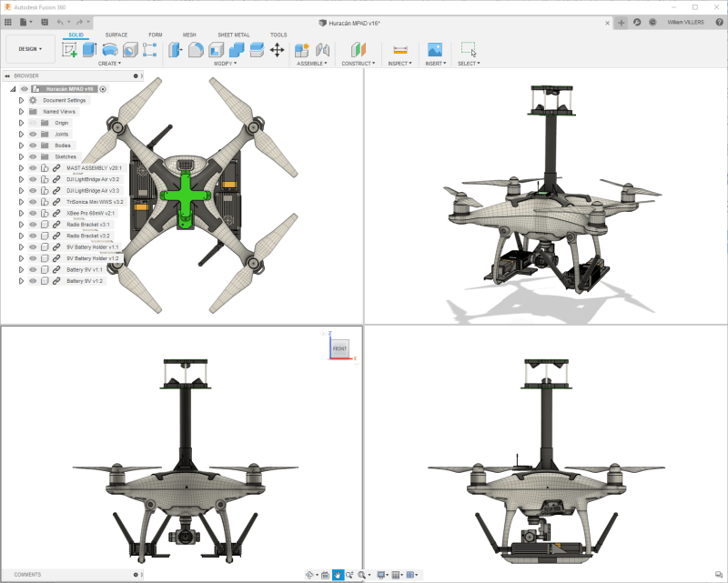The image size is (728, 583).
Task: Select the Create Form rectangle icon
Action: point(149,50)
